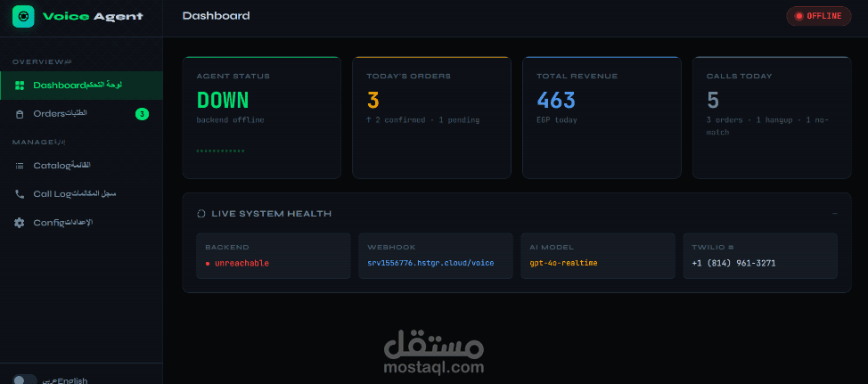
Task: Open the srv1556776.hstgr.cloud/voice webhook link
Action: [x=430, y=264]
